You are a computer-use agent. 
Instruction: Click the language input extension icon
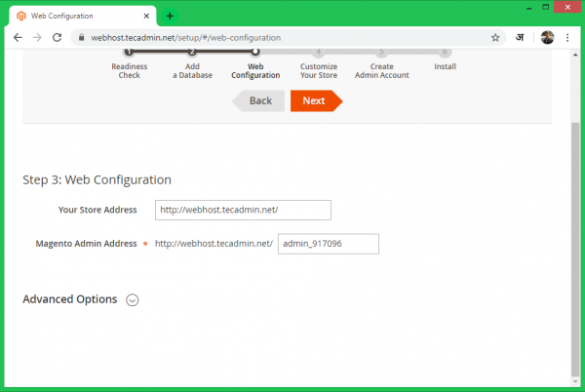point(522,37)
